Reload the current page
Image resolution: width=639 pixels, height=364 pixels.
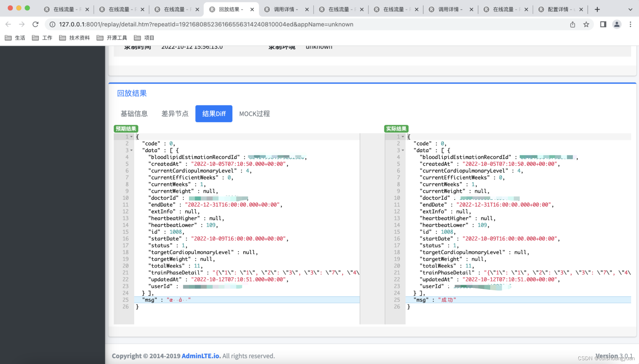click(x=35, y=24)
